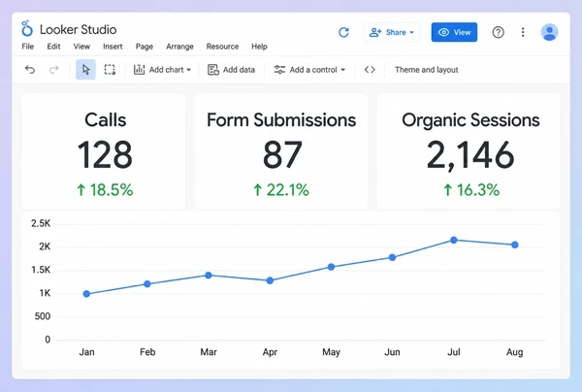Click the 500 y-axis label
The width and height of the screenshot is (582, 392).
43,316
